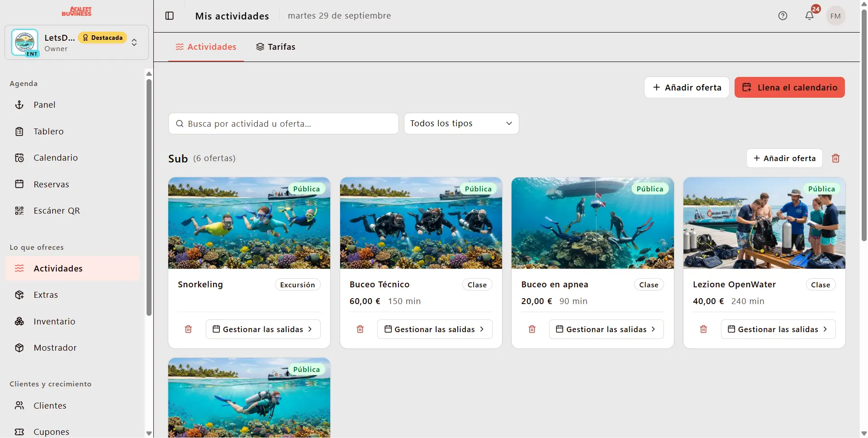Open the Todos los tipos dropdown
868x438 pixels.
click(x=461, y=124)
